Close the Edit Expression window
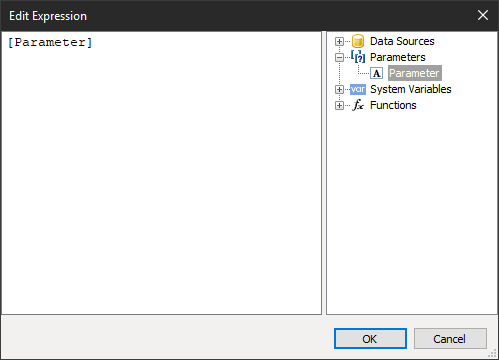The width and height of the screenshot is (499, 360). [x=483, y=15]
